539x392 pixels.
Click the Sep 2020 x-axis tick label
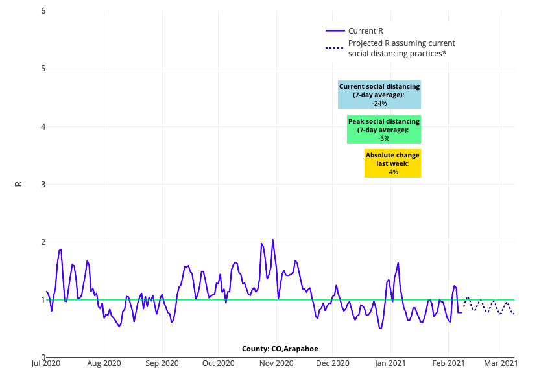click(161, 363)
